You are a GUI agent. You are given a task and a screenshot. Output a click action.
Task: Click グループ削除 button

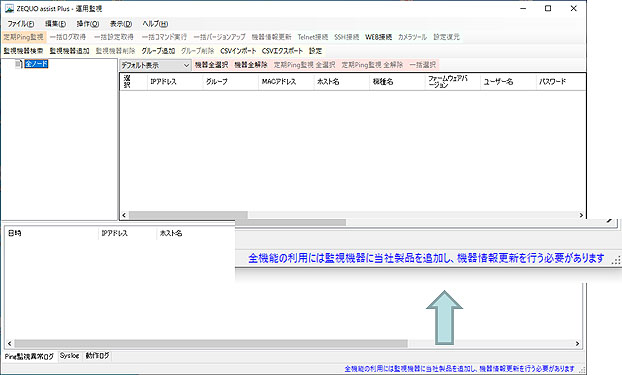198,51
